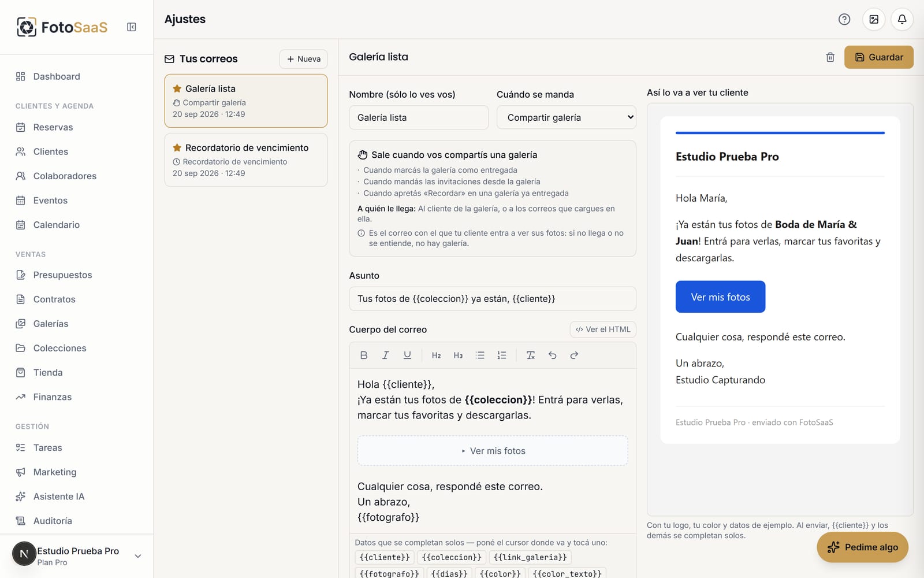Open the Cuándo se manda dropdown

[x=567, y=117]
